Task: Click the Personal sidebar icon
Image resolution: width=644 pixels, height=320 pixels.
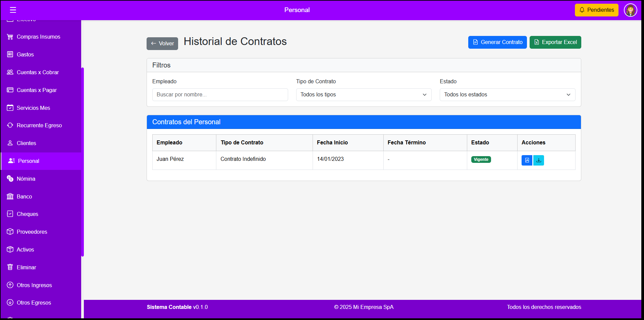Action: pyautogui.click(x=11, y=161)
